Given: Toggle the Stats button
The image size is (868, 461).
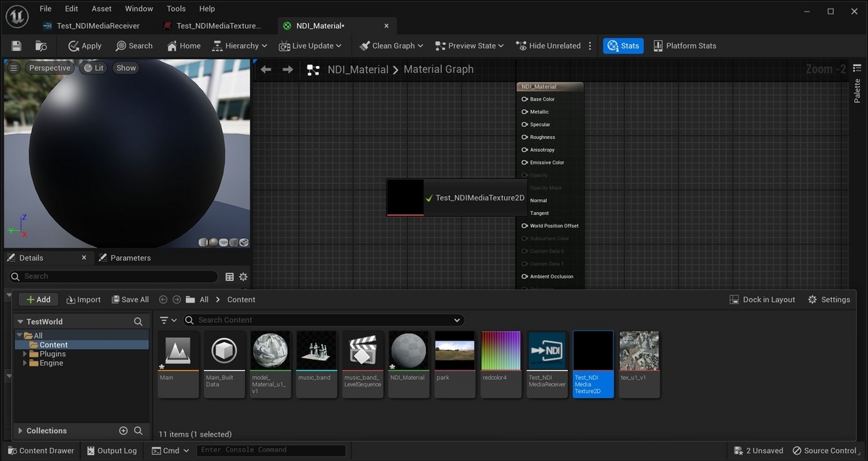Looking at the screenshot, I should click(x=623, y=46).
